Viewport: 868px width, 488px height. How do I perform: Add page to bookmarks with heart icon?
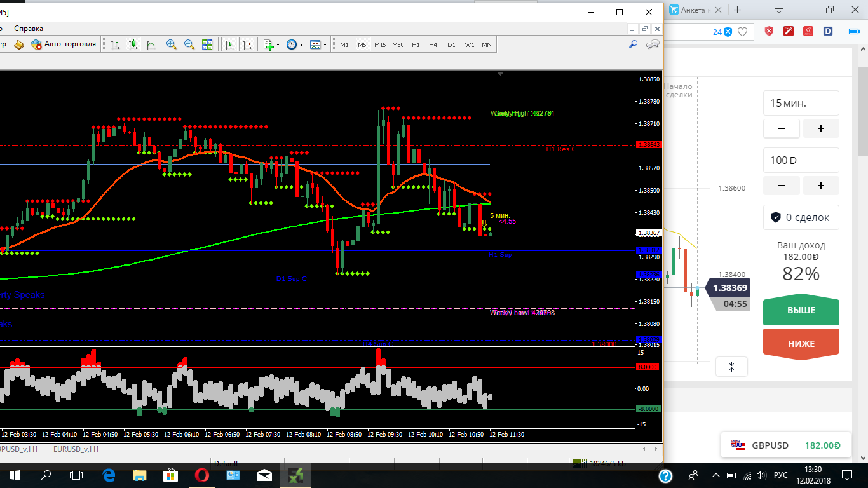tap(742, 32)
